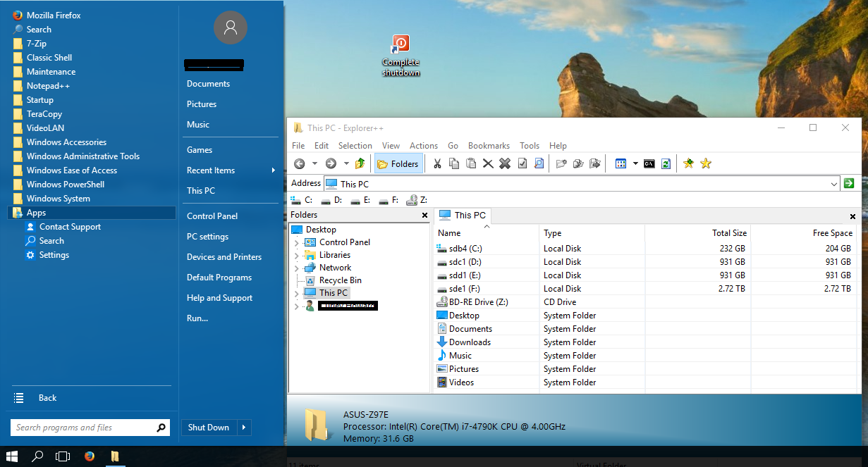
Task: Open Forward history dropdown arrow
Action: 346,163
